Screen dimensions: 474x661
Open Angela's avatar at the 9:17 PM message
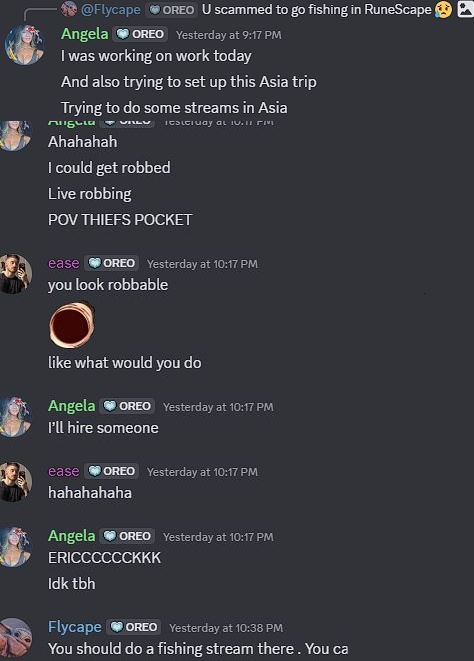[24, 45]
